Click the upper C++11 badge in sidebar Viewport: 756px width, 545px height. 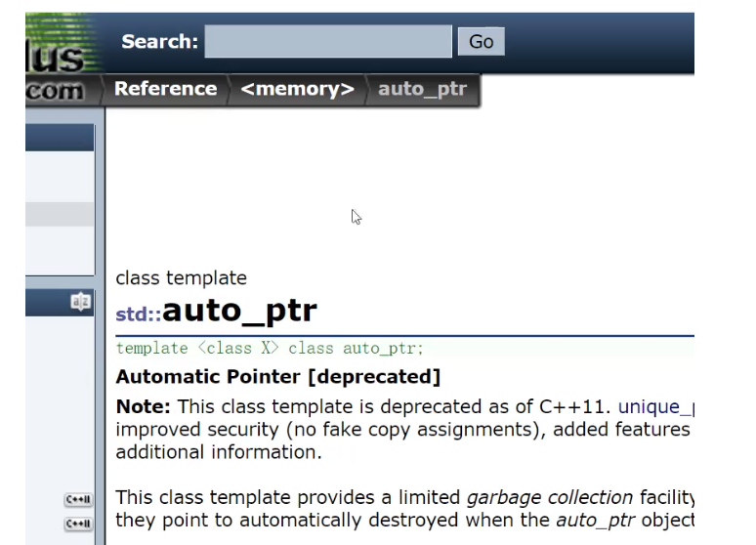[78, 500]
